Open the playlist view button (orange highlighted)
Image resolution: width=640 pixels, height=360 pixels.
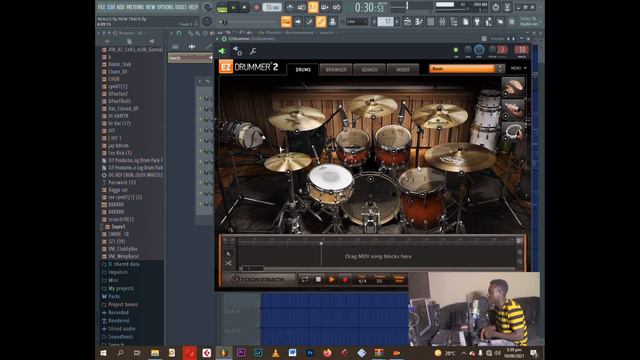click(286, 22)
